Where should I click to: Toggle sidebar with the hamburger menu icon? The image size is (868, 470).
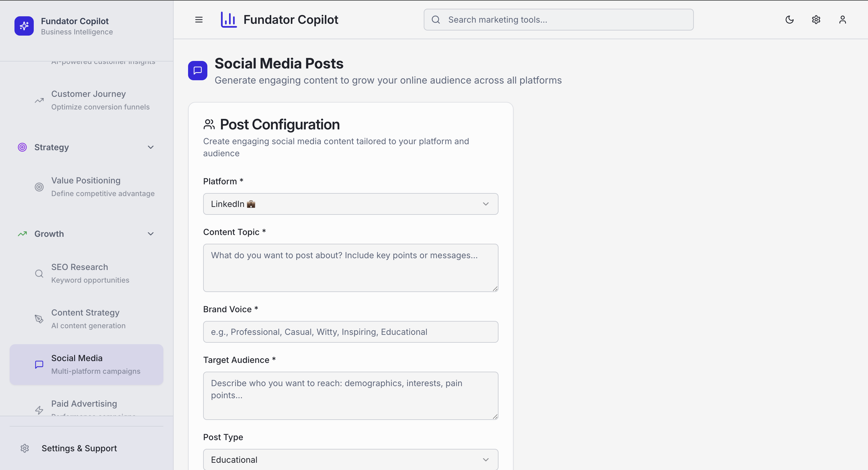(199, 20)
